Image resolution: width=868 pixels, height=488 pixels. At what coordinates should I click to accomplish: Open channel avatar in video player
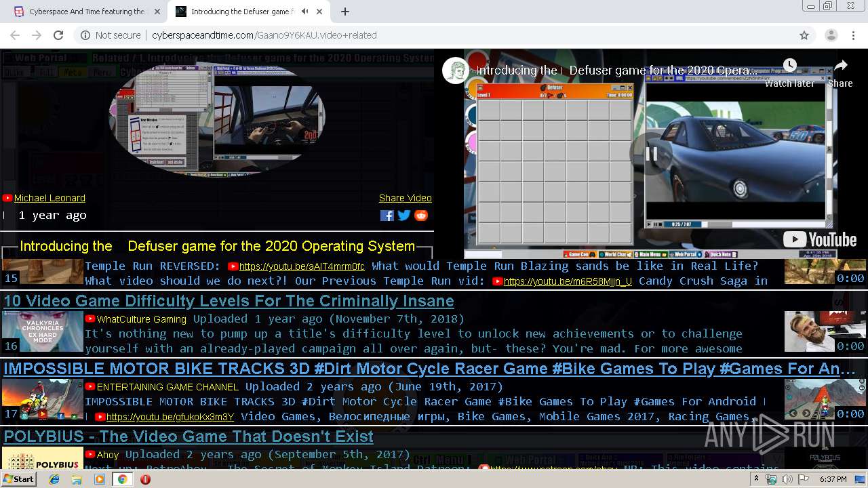456,70
